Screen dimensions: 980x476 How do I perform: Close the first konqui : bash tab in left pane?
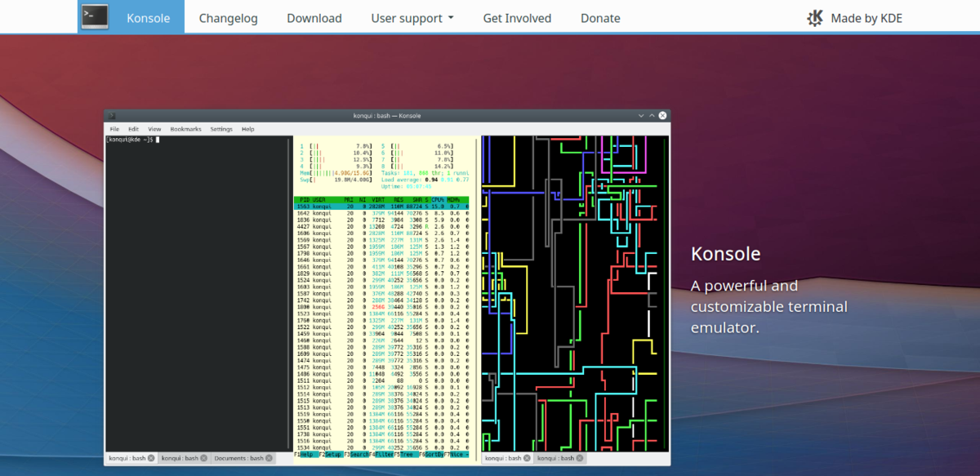[x=151, y=458]
